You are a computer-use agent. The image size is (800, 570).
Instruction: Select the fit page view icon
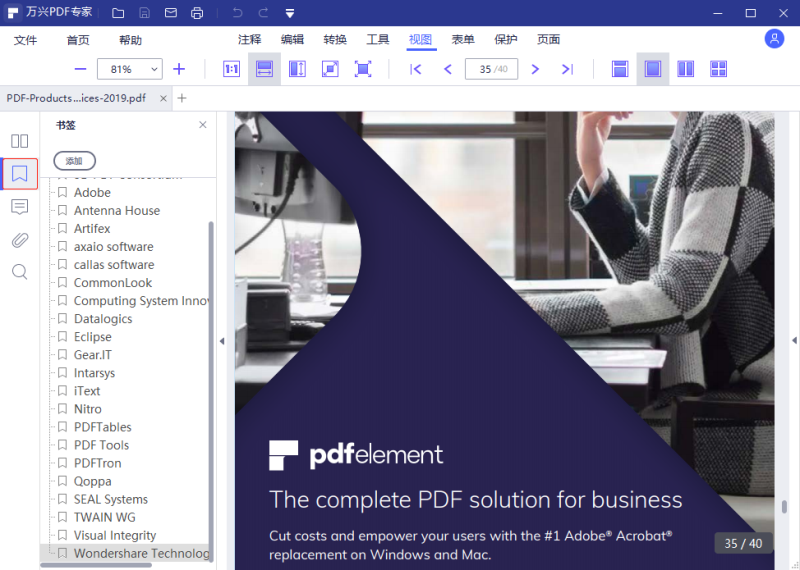330,69
